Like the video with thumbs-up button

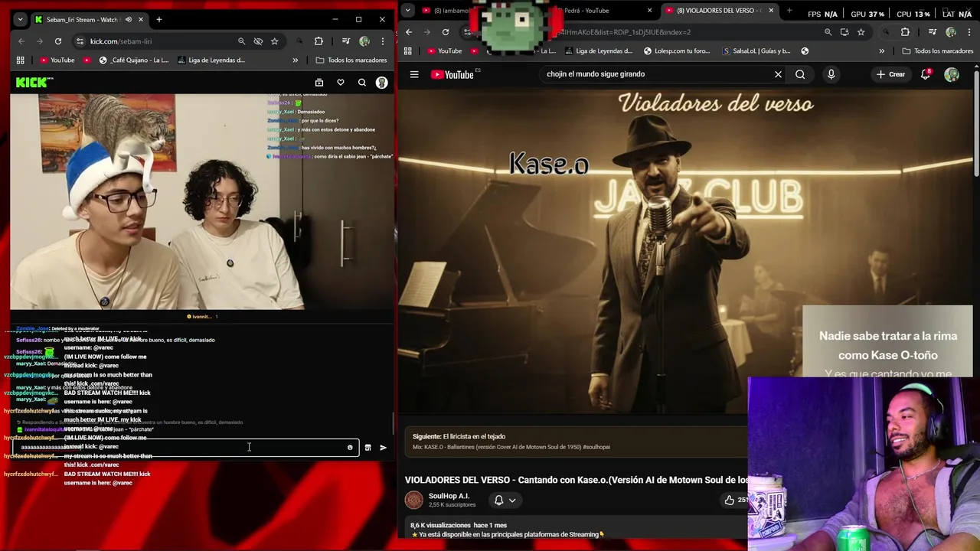[x=730, y=500]
